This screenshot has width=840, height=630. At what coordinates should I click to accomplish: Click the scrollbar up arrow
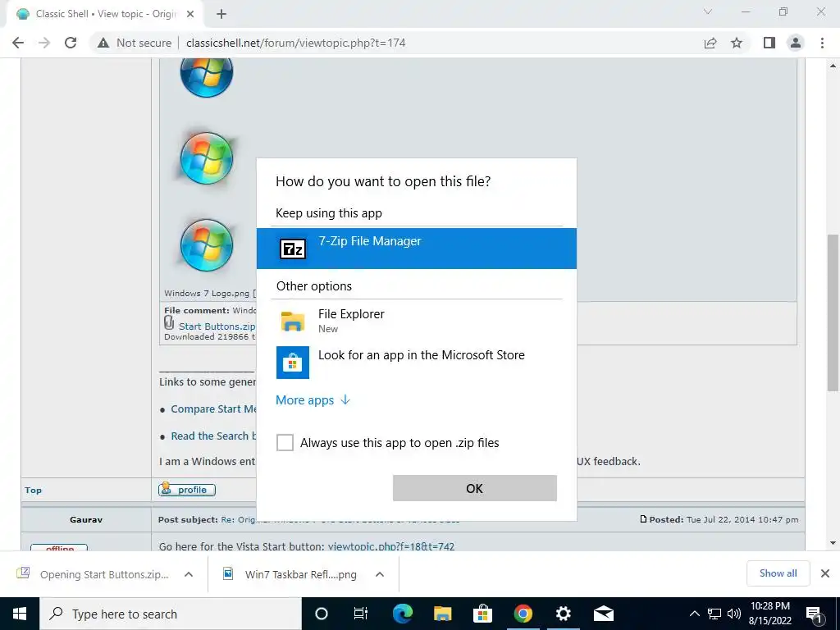point(833,66)
